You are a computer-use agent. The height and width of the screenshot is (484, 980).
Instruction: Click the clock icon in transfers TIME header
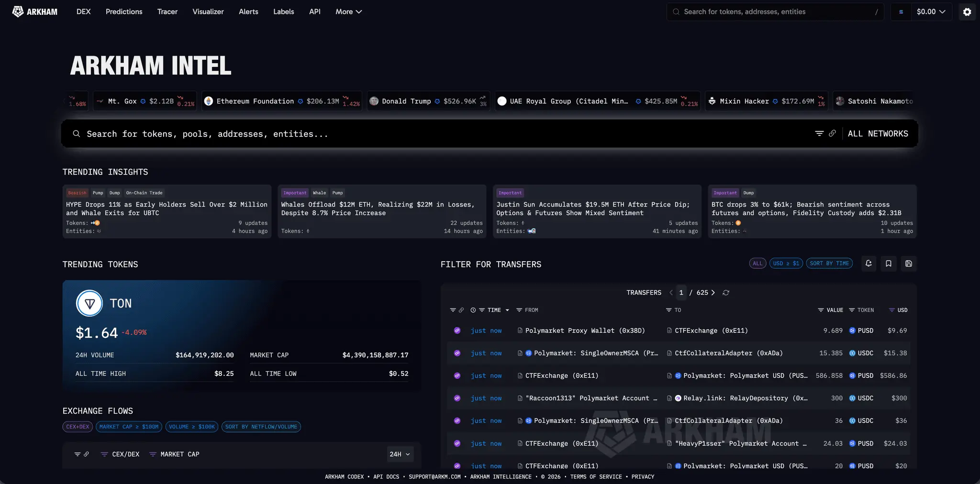pos(473,310)
